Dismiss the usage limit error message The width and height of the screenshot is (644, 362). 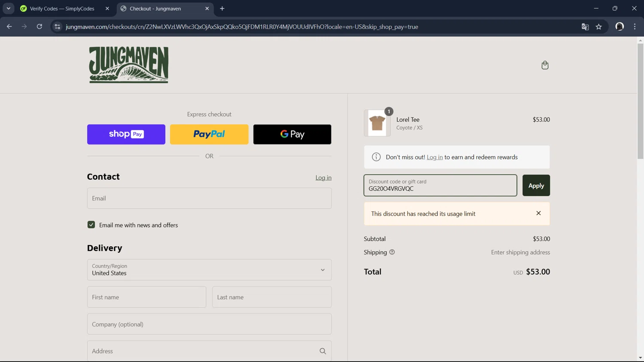coord(538,213)
